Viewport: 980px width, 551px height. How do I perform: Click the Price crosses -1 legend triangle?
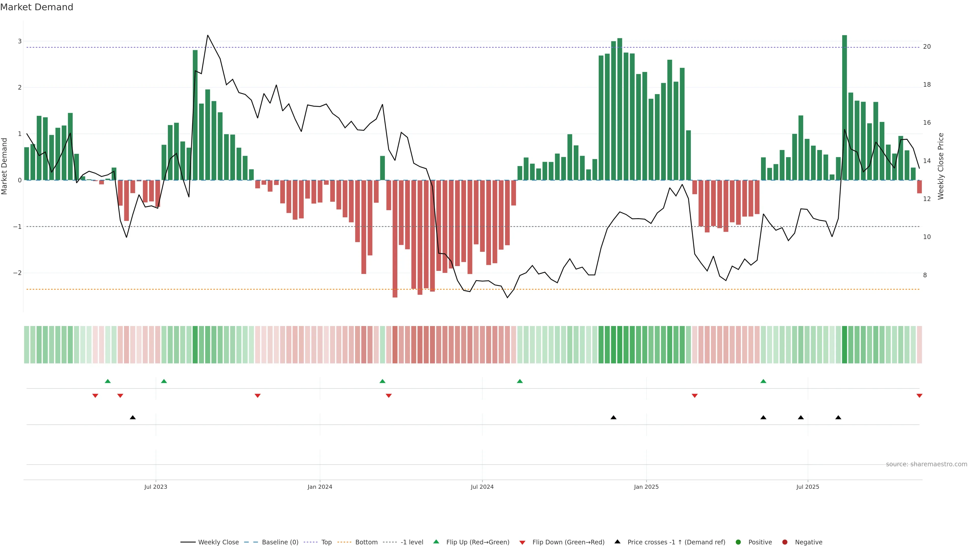617,542
